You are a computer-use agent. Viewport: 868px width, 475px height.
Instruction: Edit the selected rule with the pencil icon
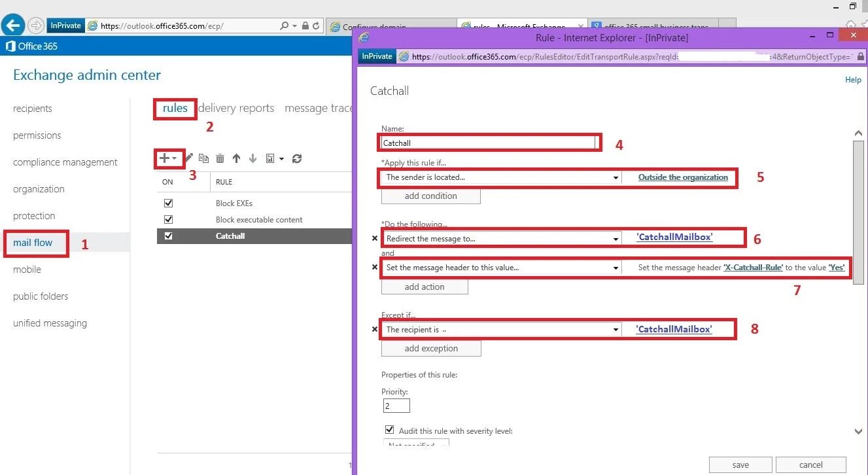pos(189,158)
